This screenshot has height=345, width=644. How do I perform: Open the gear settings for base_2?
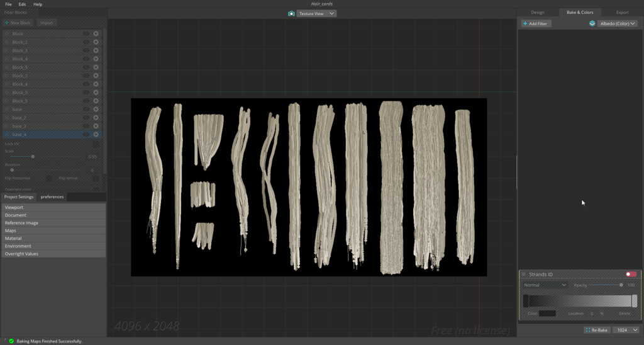[x=96, y=118]
